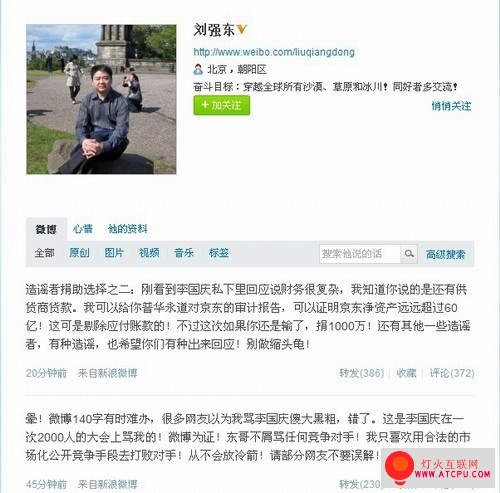The height and width of the screenshot is (493, 500).
Task: Switch to the 心情 tab
Action: (83, 229)
